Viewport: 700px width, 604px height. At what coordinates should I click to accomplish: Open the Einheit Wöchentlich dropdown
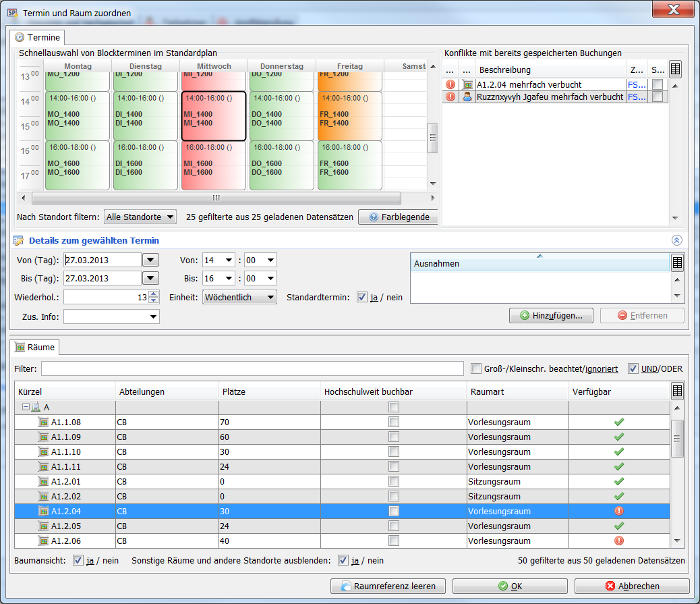240,297
